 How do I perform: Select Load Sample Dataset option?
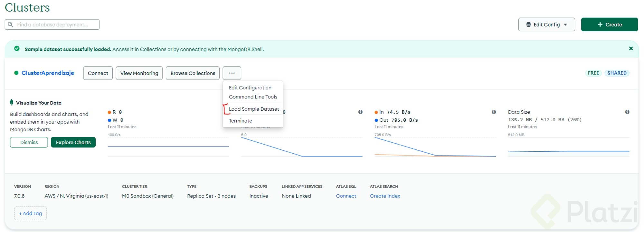click(x=254, y=109)
